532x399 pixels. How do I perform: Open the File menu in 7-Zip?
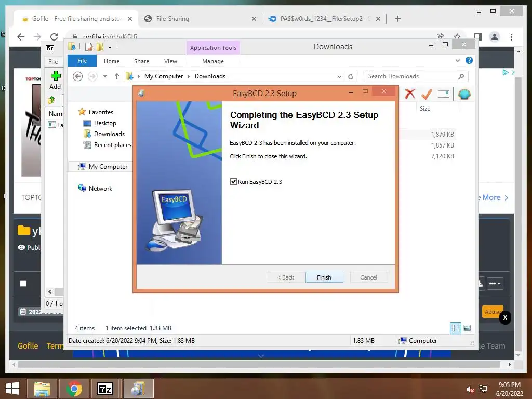(x=53, y=61)
